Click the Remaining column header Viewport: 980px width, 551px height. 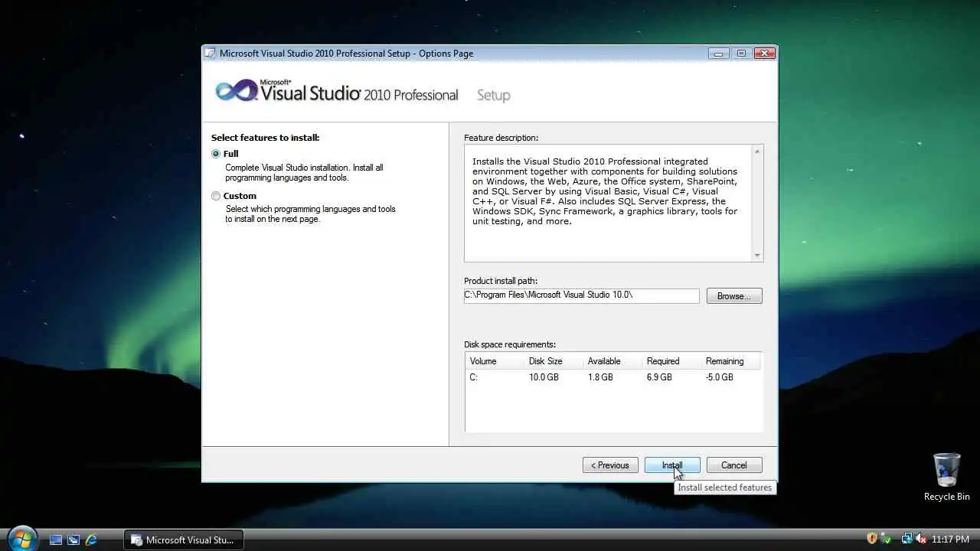pos(730,361)
